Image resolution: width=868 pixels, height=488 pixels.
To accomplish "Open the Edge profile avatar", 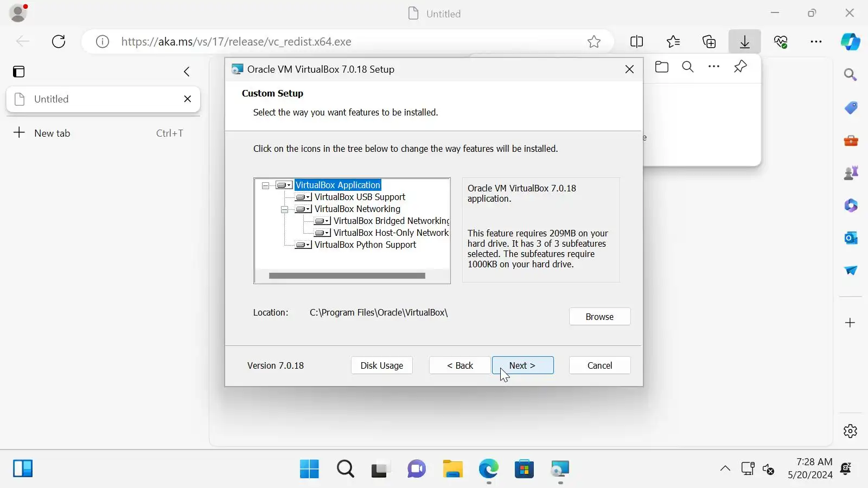I will coord(18,12).
